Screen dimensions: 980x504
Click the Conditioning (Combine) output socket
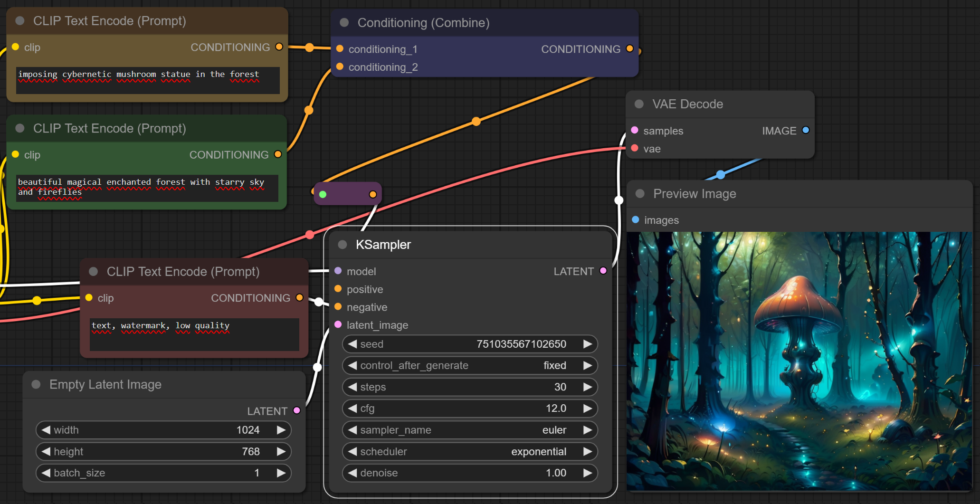(629, 48)
